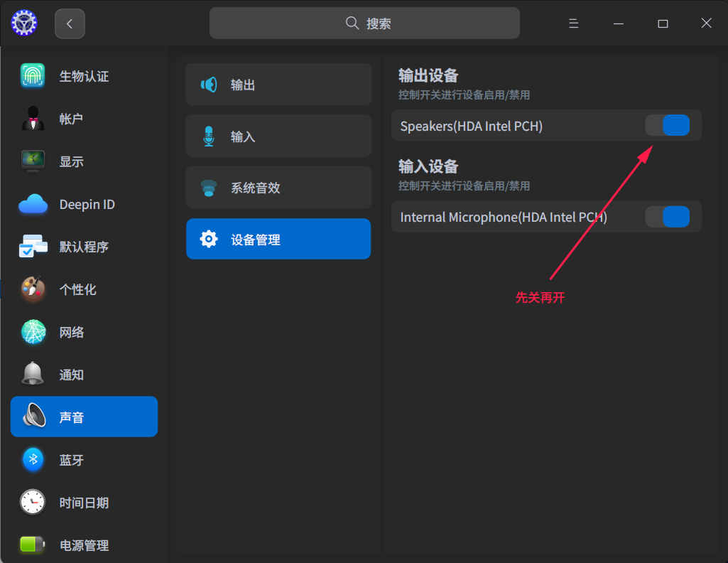Open the 显示 settings label
Screen dimensions: 728x563
72,161
